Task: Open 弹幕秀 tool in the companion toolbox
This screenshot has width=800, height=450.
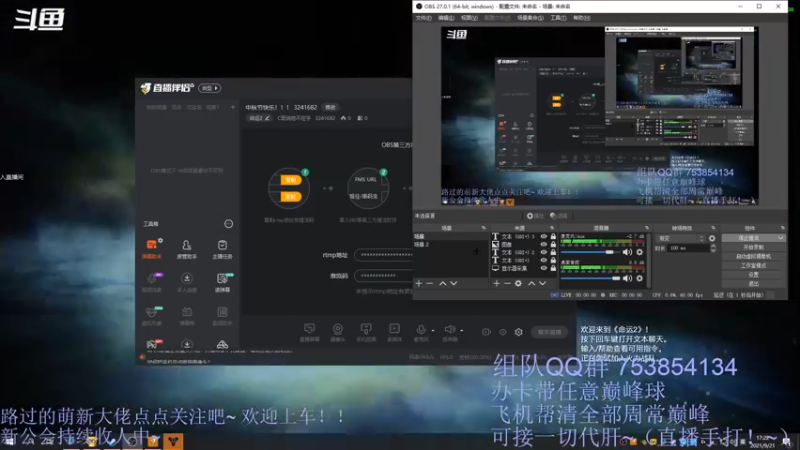Action: click(187, 316)
